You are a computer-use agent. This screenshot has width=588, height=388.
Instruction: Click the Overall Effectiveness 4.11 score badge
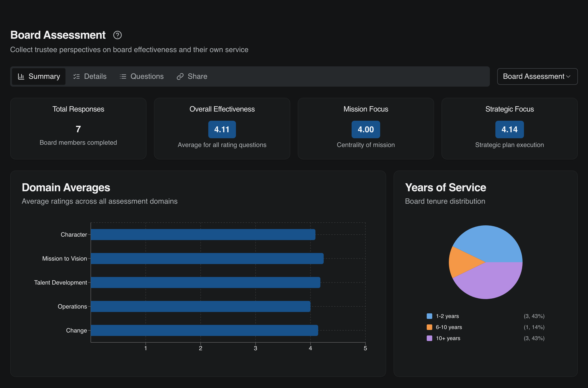(222, 129)
